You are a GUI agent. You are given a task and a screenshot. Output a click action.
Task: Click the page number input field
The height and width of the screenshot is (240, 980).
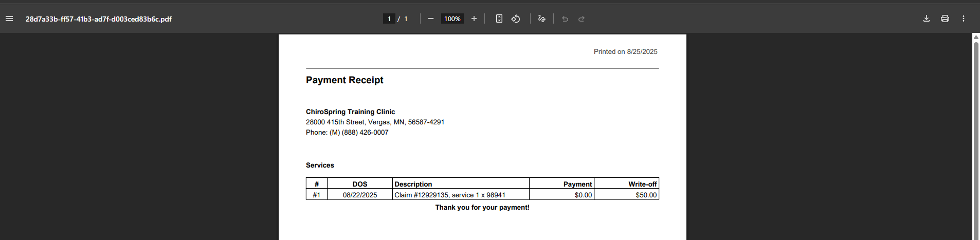point(389,19)
